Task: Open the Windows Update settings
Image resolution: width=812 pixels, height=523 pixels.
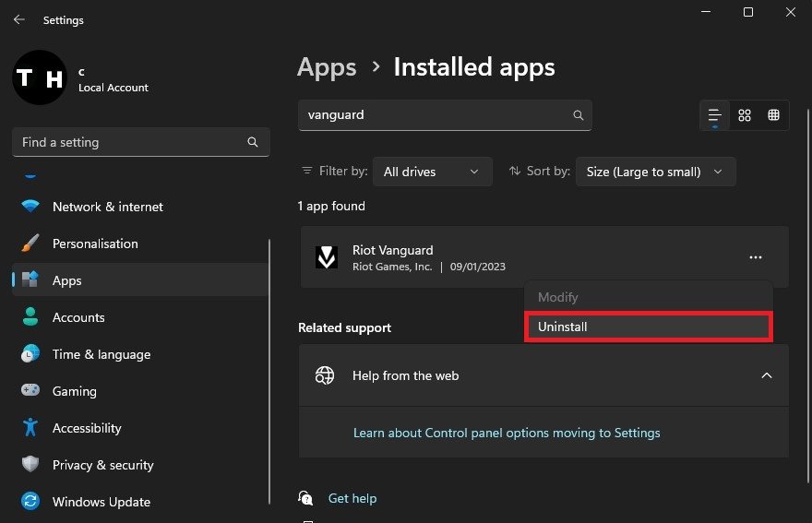Action: tap(101, 502)
